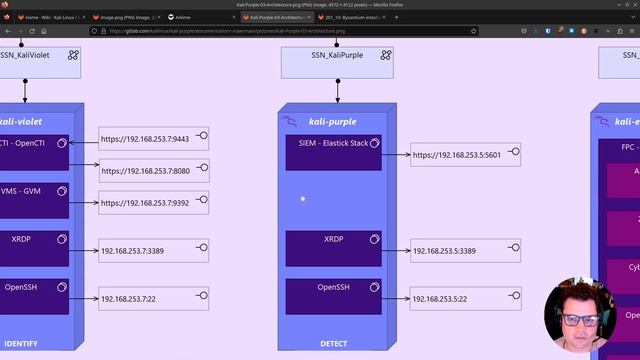The width and height of the screenshot is (640, 360).
Task: Click the 192.168.253.7:3389 address
Action: 132,251
